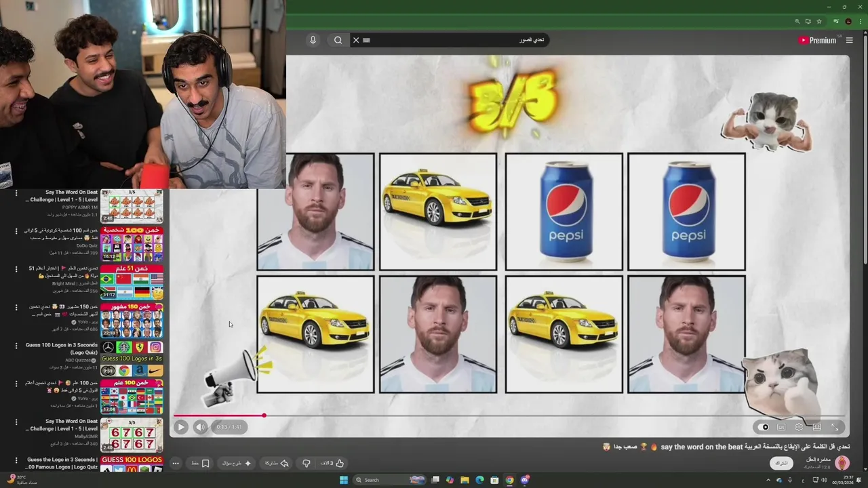Play the video with the play button
Viewport: 868px width, 488px height.
(181, 427)
